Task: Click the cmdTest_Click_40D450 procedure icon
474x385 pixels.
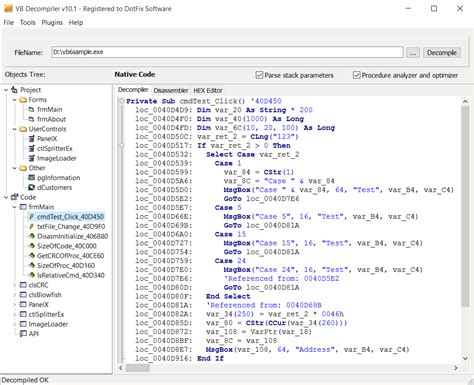Action: click(32, 217)
